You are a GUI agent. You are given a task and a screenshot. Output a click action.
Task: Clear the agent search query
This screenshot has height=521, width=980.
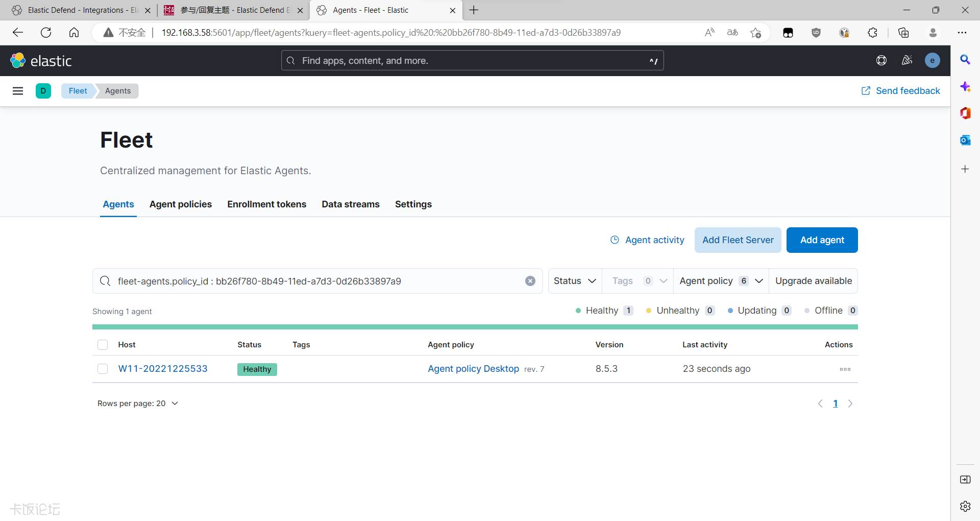tap(530, 281)
